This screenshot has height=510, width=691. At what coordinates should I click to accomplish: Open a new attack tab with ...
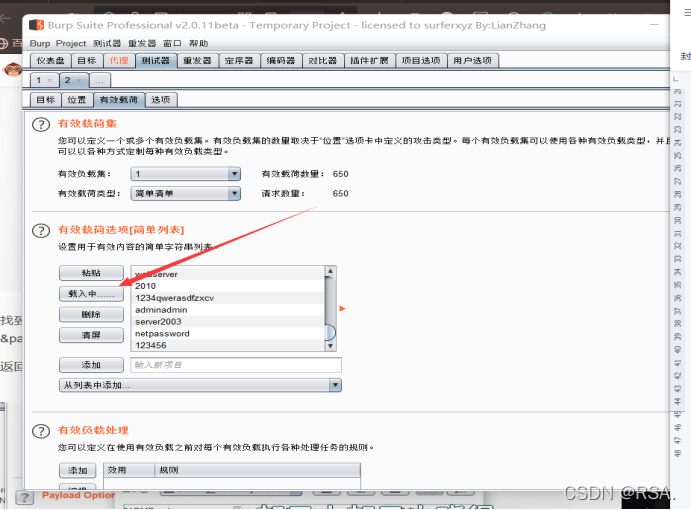[x=100, y=81]
